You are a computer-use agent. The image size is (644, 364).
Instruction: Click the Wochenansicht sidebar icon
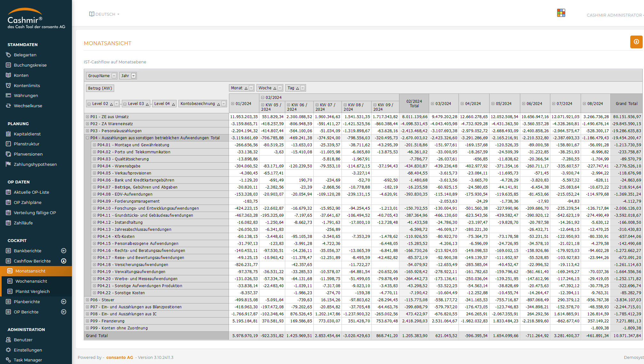10,281
